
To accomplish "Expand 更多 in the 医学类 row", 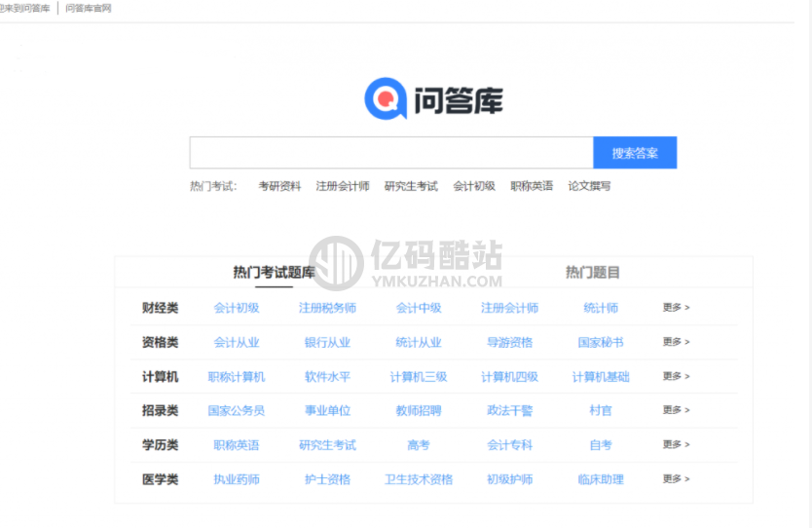I will [x=677, y=478].
